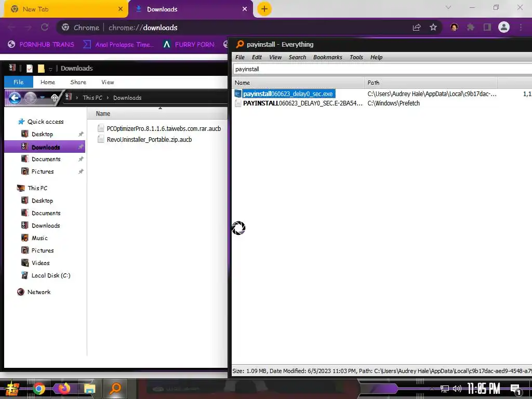
Task: Open the Home ribbon tab in File Explorer
Action: coord(48,82)
